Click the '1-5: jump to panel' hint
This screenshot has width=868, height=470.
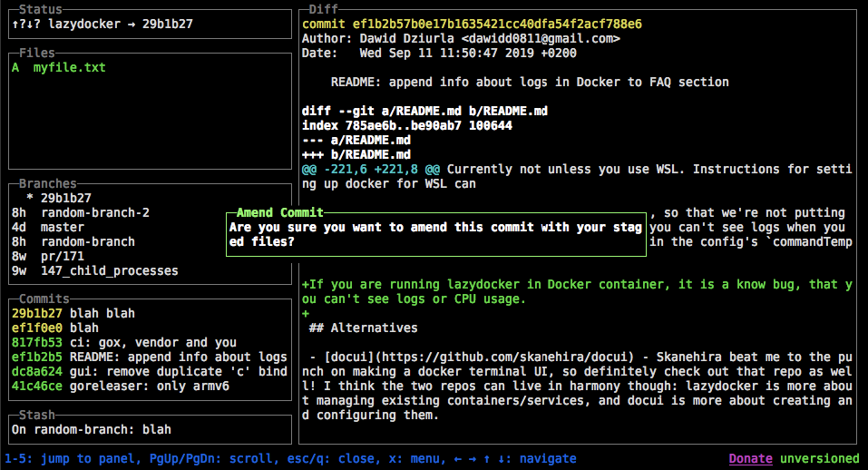click(x=69, y=458)
